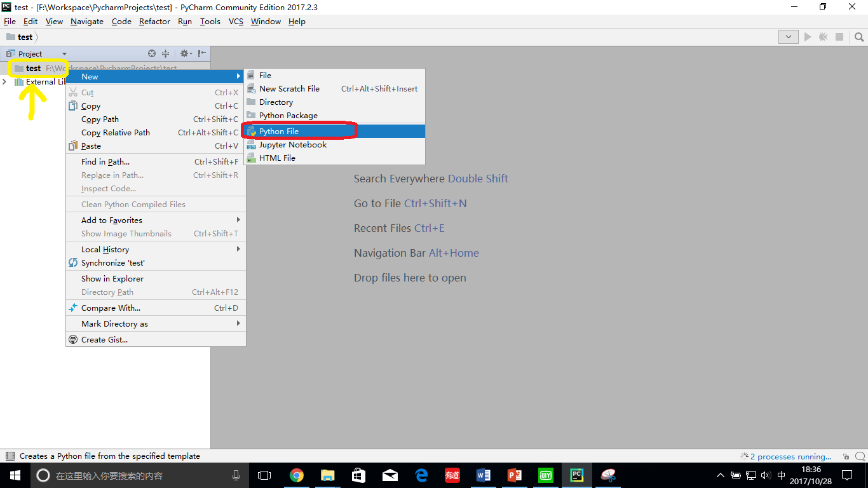Click the 2 processes running link
The height and width of the screenshot is (488, 868).
[790, 456]
